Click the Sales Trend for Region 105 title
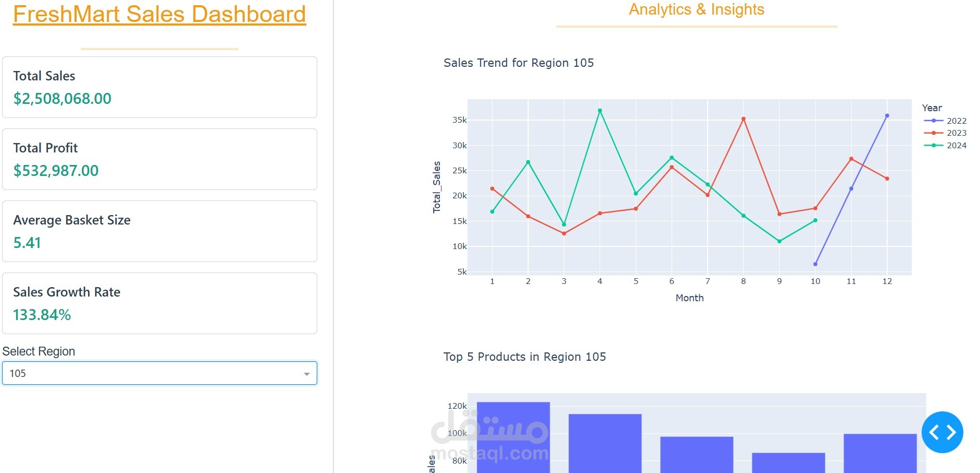The image size is (980, 473). pyautogui.click(x=519, y=63)
